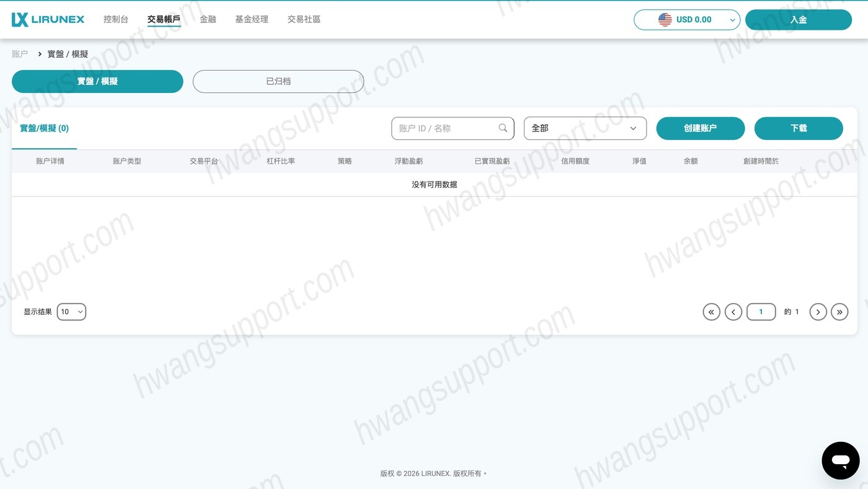
Task: Click the 账户类型 column header
Action: pyautogui.click(x=127, y=161)
